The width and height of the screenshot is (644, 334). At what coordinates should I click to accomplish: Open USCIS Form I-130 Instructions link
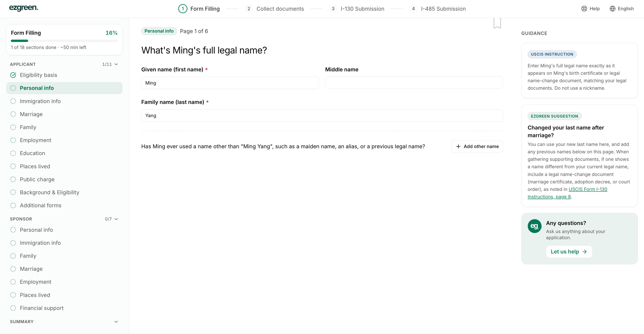click(x=567, y=193)
